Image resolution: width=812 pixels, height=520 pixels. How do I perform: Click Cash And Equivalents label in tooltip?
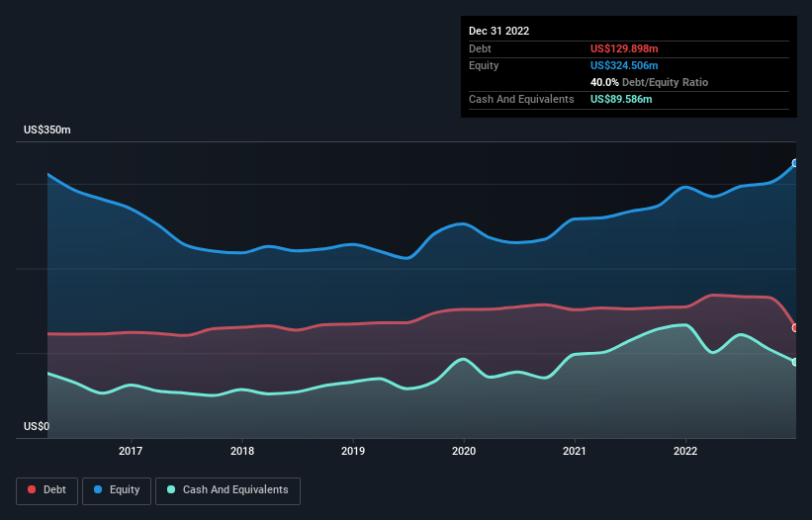[x=521, y=99]
